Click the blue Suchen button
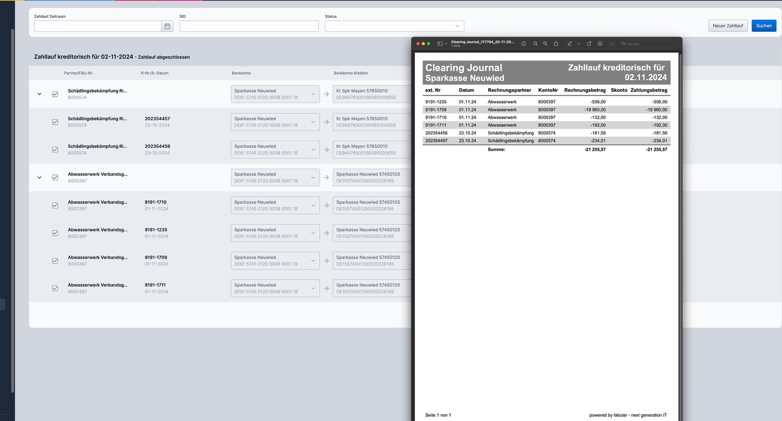 click(x=764, y=25)
